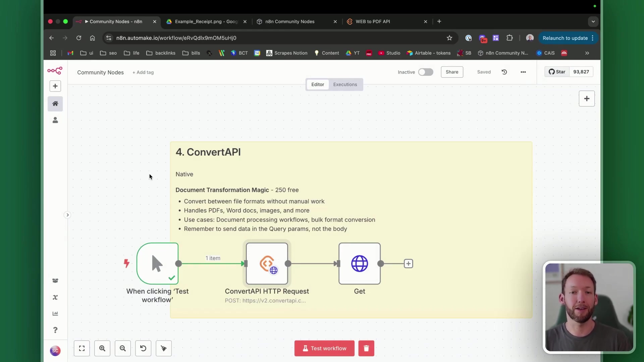Open the Home overview in sidebar
The image size is (644, 362).
(x=55, y=104)
